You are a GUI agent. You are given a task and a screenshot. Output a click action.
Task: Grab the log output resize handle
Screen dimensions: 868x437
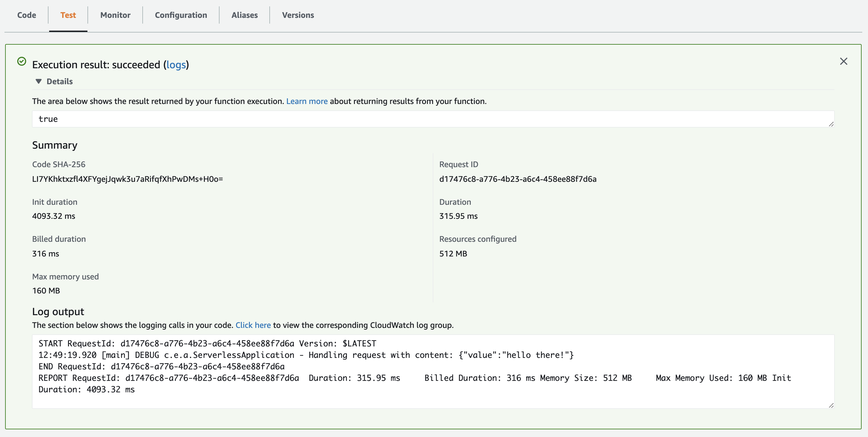[831, 405]
